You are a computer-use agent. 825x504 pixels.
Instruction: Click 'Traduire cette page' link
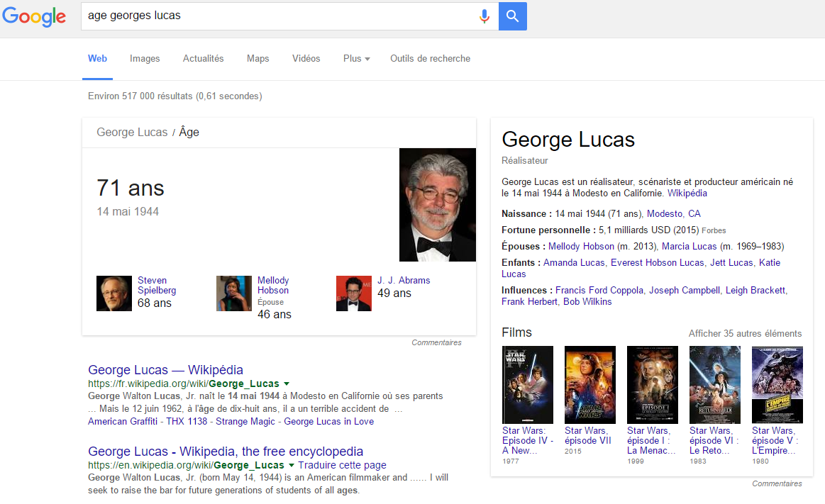coord(342,465)
